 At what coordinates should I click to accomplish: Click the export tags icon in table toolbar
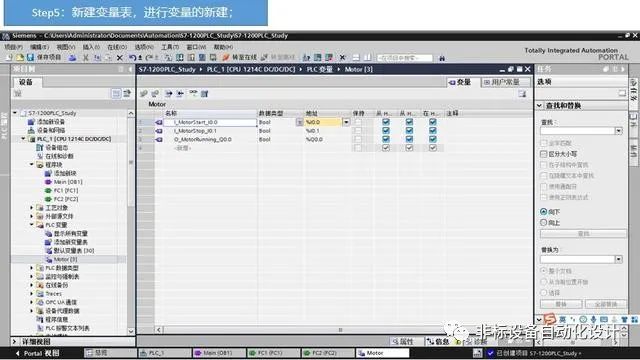tap(168, 94)
